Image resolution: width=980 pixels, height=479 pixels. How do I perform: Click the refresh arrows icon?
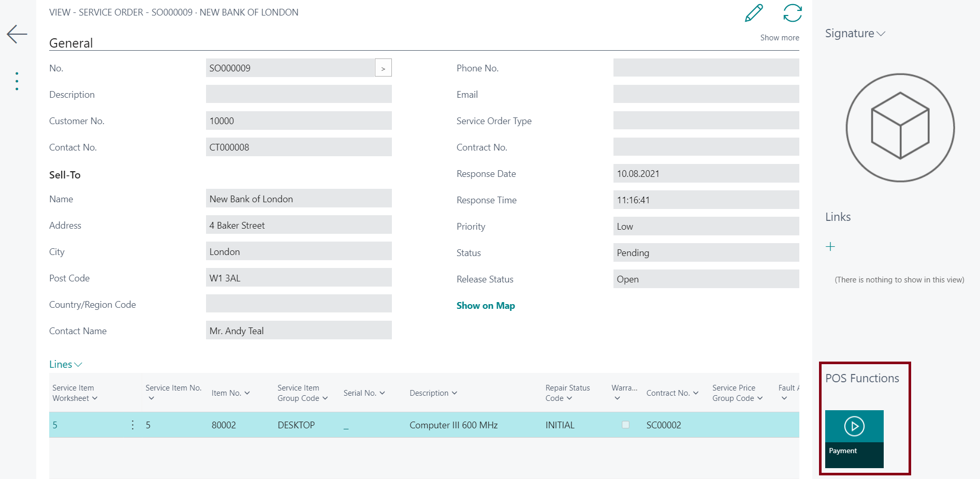coord(793,13)
